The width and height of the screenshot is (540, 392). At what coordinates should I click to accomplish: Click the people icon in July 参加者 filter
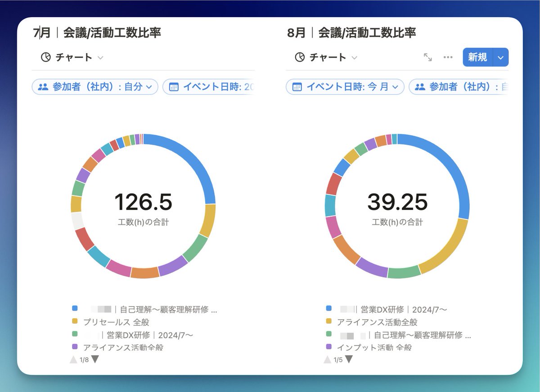coord(43,87)
